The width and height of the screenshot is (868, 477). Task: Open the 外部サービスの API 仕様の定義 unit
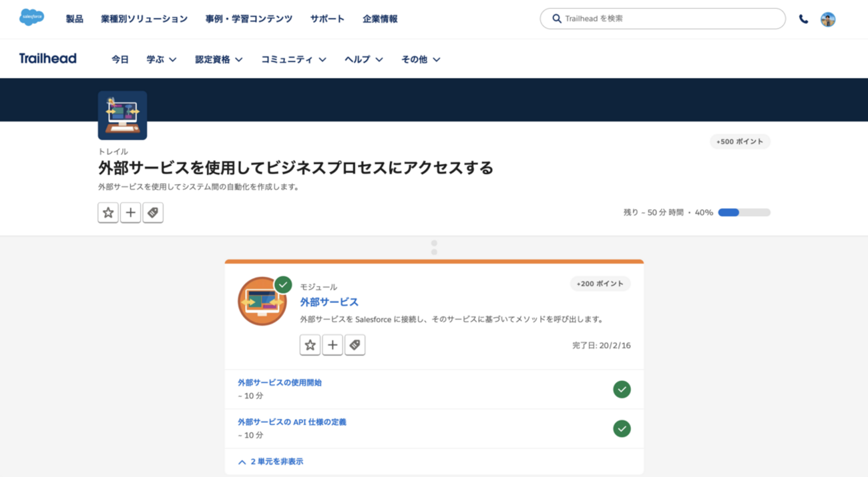pos(292,422)
